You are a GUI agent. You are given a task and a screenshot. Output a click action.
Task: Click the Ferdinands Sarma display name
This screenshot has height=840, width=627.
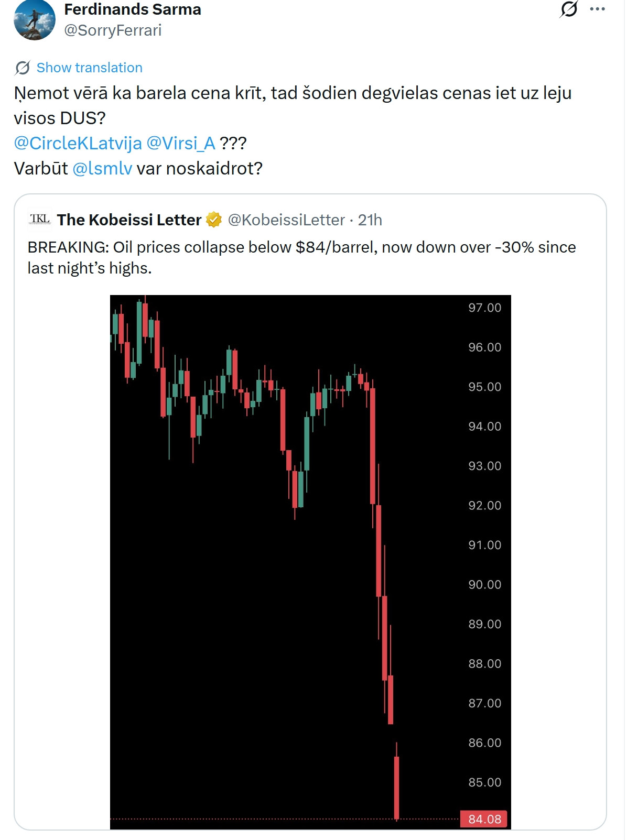click(x=133, y=9)
